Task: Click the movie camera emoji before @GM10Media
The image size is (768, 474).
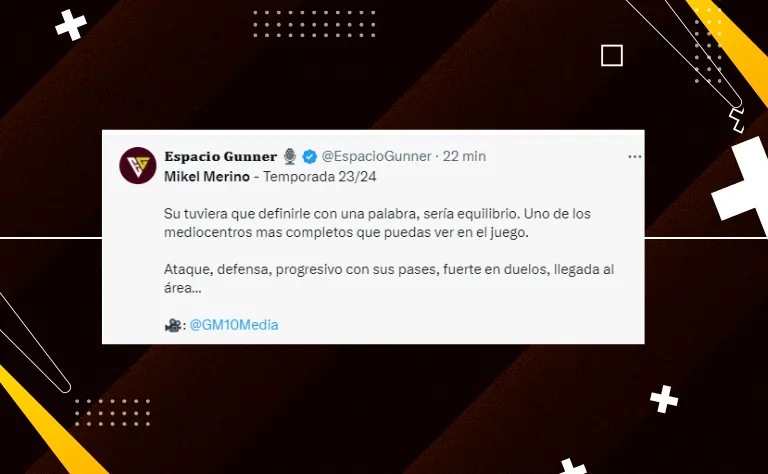Action: click(x=172, y=325)
